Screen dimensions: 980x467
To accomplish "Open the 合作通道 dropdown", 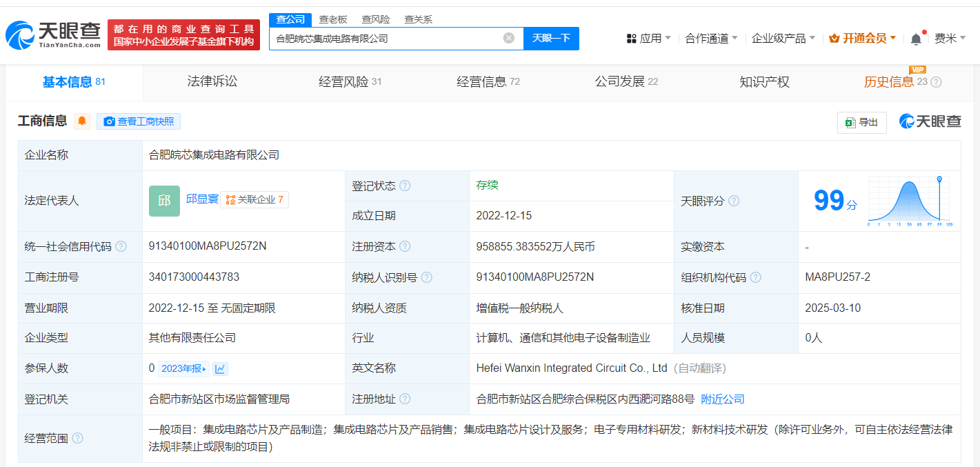I will click(x=711, y=39).
